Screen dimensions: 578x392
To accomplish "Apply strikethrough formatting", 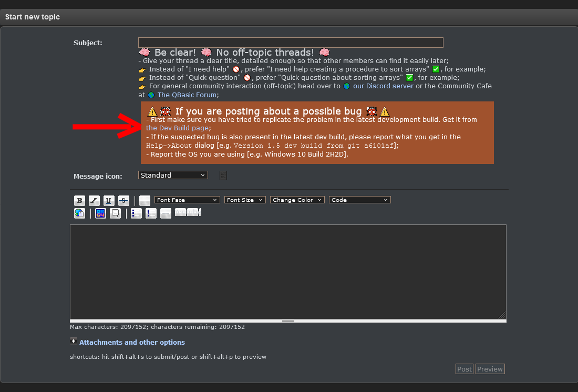I will (x=123, y=200).
